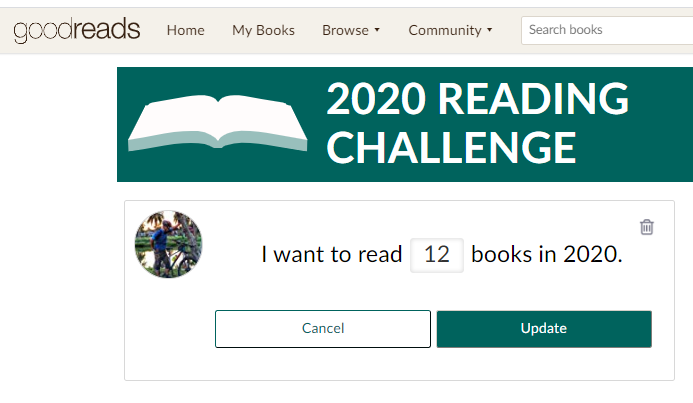
Task: Click the arrow beside Community
Action: [x=490, y=31]
